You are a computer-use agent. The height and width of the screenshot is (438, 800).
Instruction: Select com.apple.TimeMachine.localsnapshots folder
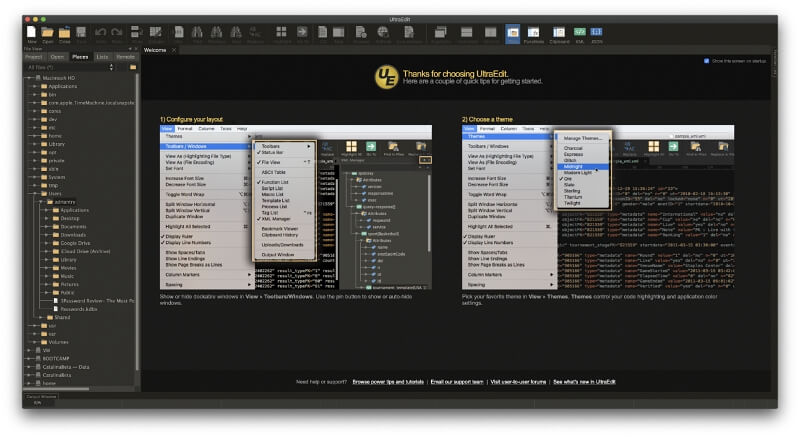91,103
